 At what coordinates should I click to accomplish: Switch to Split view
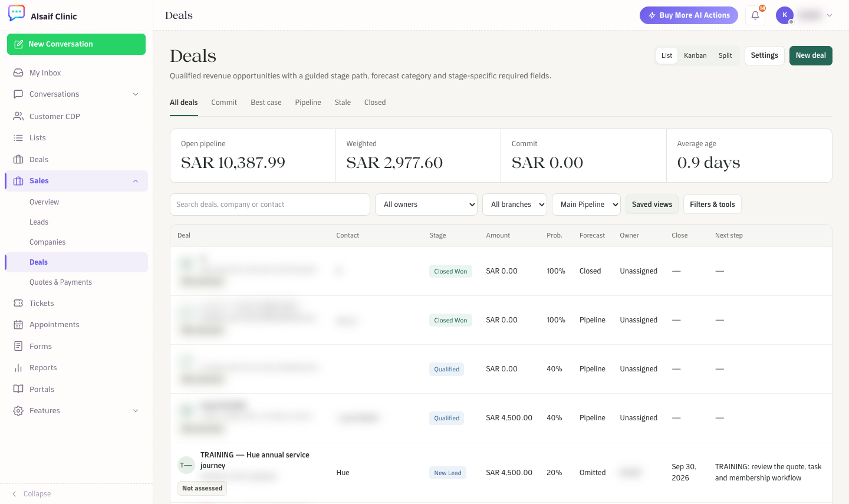[725, 55]
